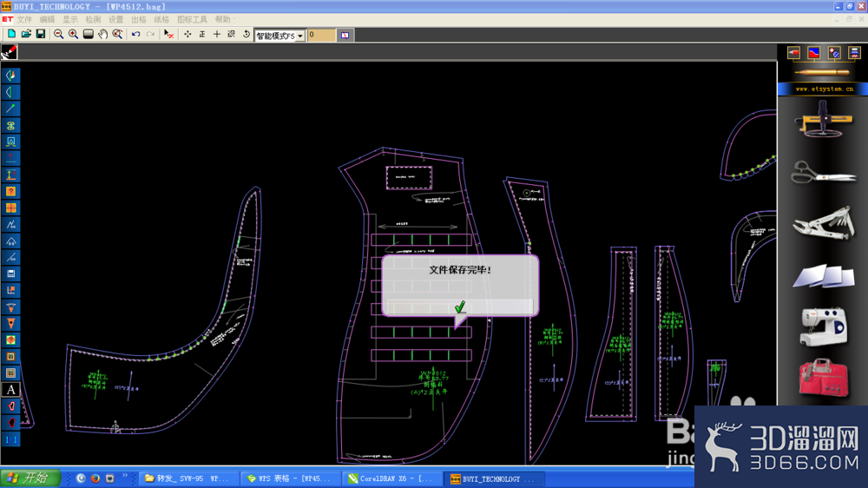This screenshot has width=868, height=488.
Task: Open the 文件 menu
Action: 24,19
